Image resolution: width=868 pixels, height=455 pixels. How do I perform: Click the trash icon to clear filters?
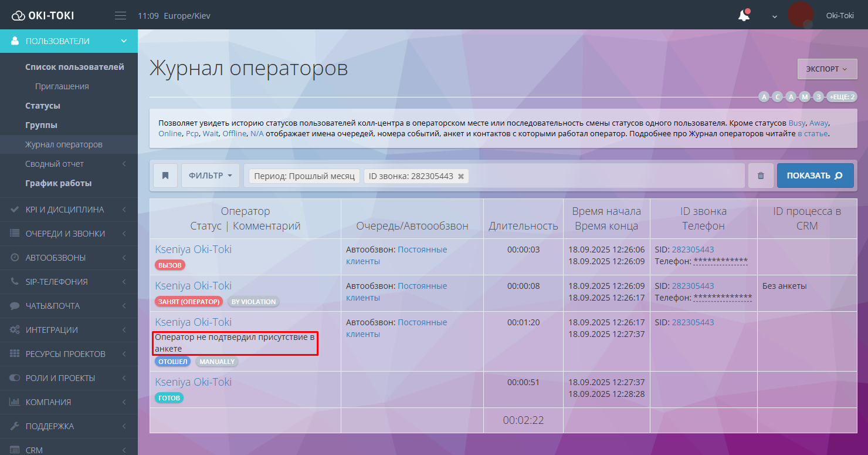(761, 176)
